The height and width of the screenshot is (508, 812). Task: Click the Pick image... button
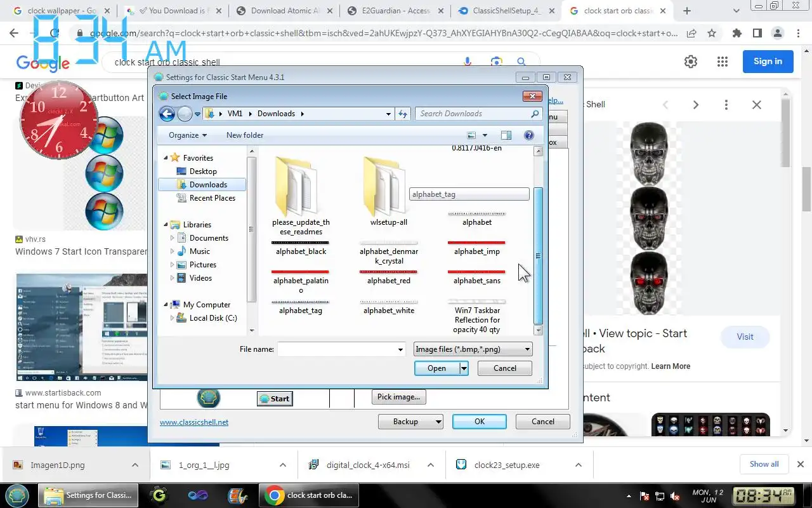tap(398, 397)
